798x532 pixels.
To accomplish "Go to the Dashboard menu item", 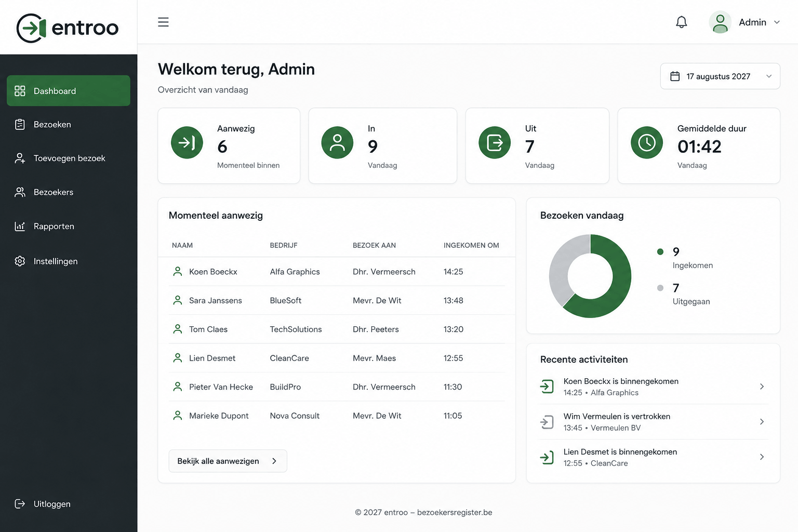I will 69,91.
